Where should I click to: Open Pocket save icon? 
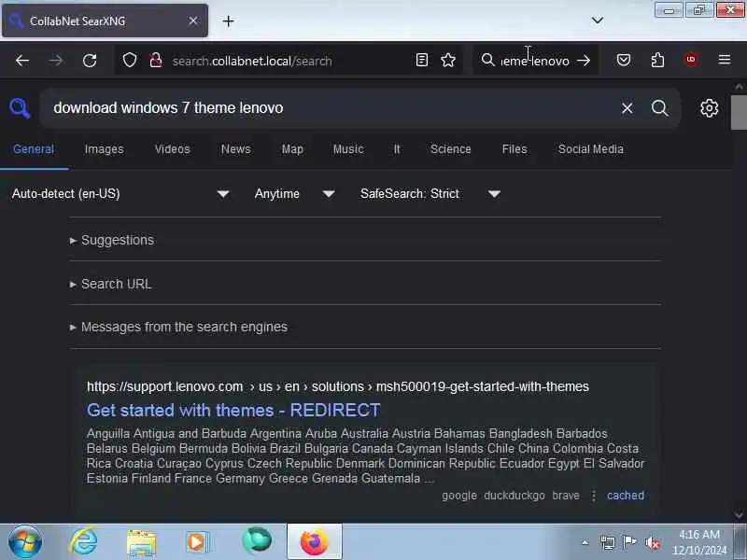(624, 60)
